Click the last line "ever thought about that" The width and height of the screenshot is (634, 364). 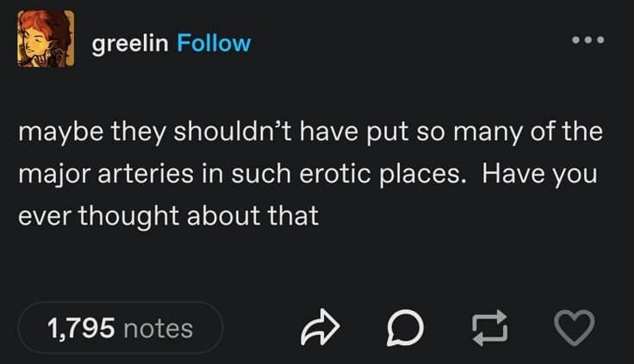click(x=169, y=215)
